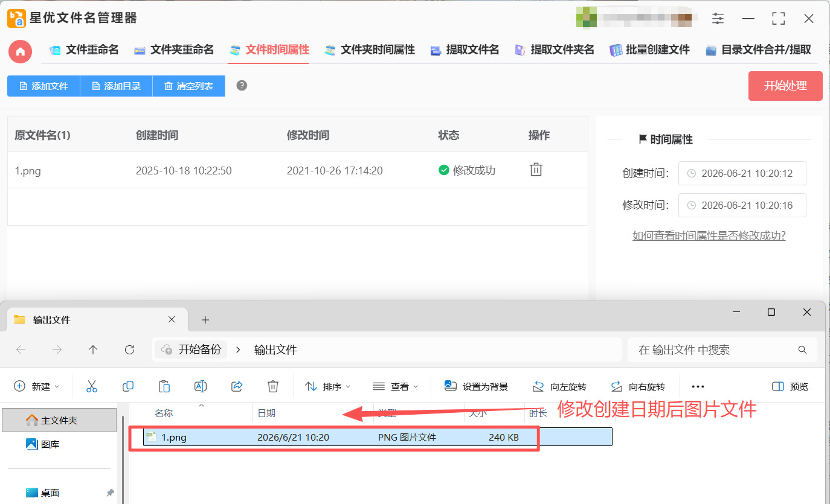This screenshot has height=504, width=830.
Task: Click 1.png in the file list table
Action: (28, 171)
